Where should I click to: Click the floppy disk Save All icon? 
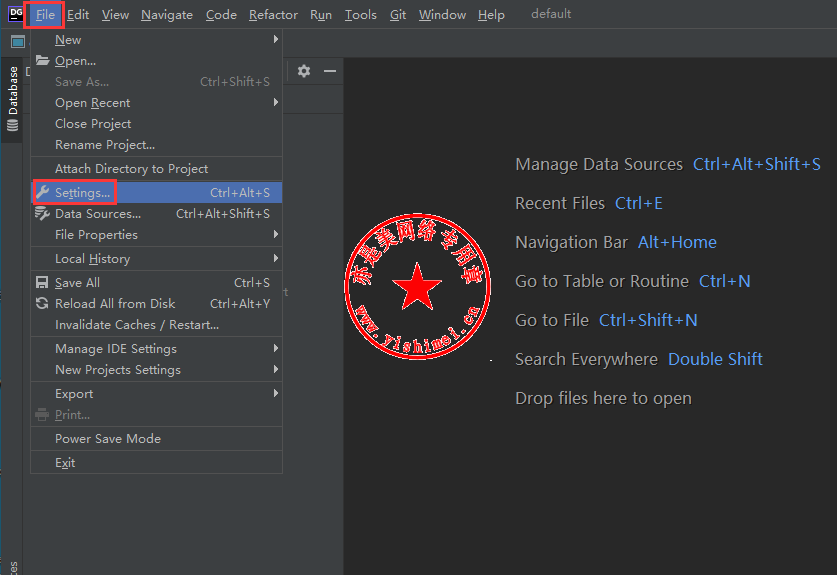tap(42, 282)
